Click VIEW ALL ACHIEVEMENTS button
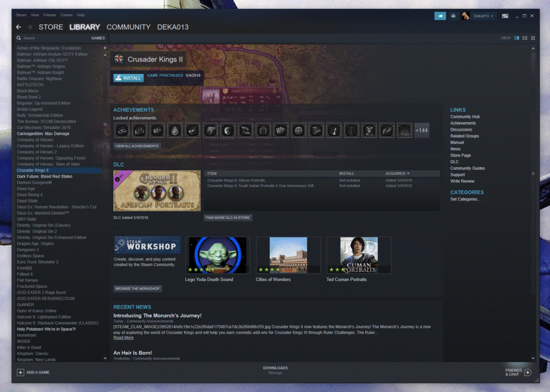 (137, 146)
